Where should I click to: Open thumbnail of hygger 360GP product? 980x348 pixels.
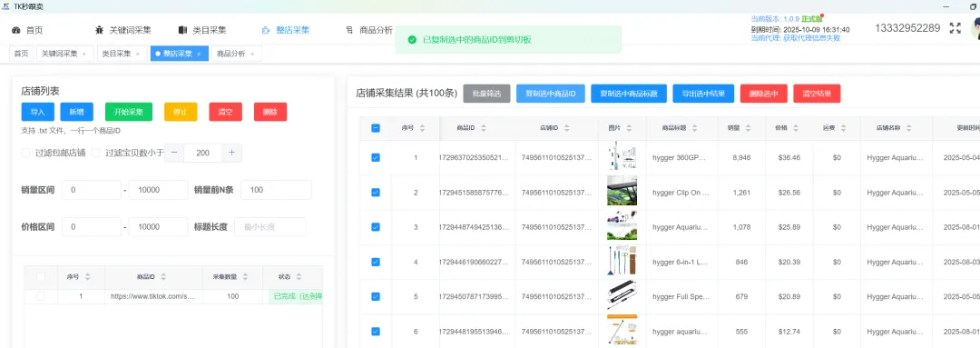click(x=622, y=157)
